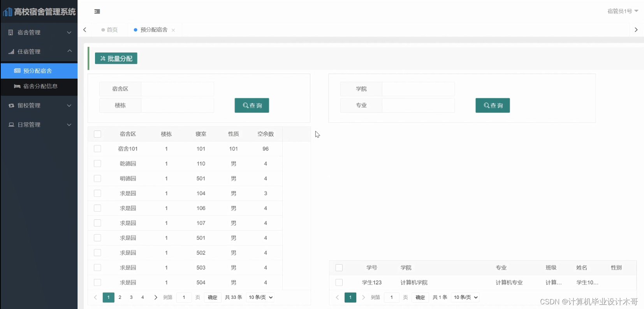Click the 宿舍区 input field
Screen dimensions: 644x309
point(178,89)
